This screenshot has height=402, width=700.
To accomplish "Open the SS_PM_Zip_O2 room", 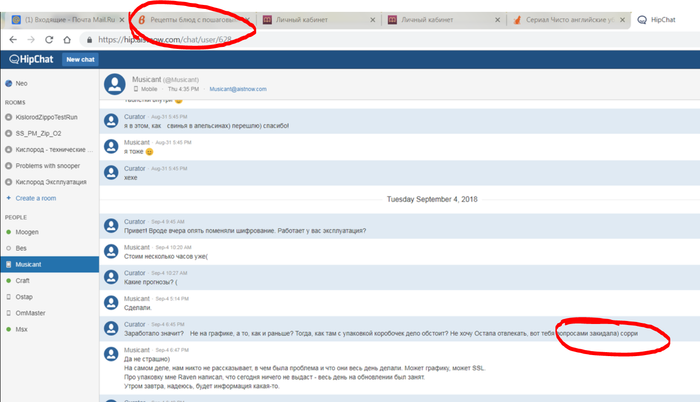I will click(38, 133).
